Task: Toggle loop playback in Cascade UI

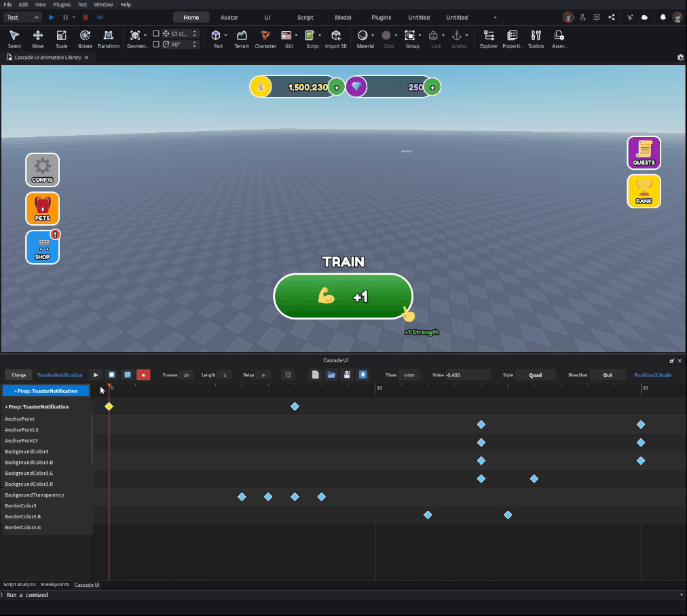Action: tap(127, 374)
